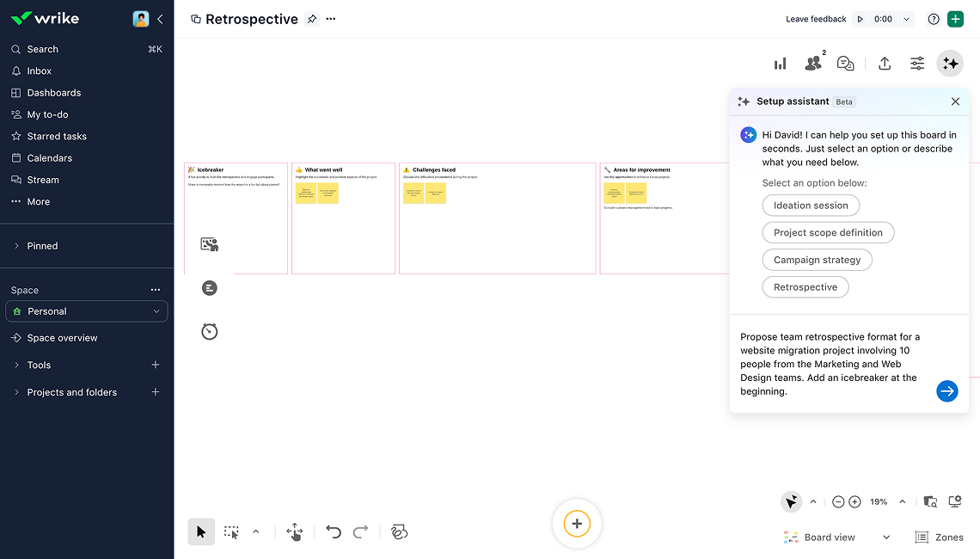The image size is (980, 559).
Task: Select the marquee selection tool
Action: click(x=230, y=531)
